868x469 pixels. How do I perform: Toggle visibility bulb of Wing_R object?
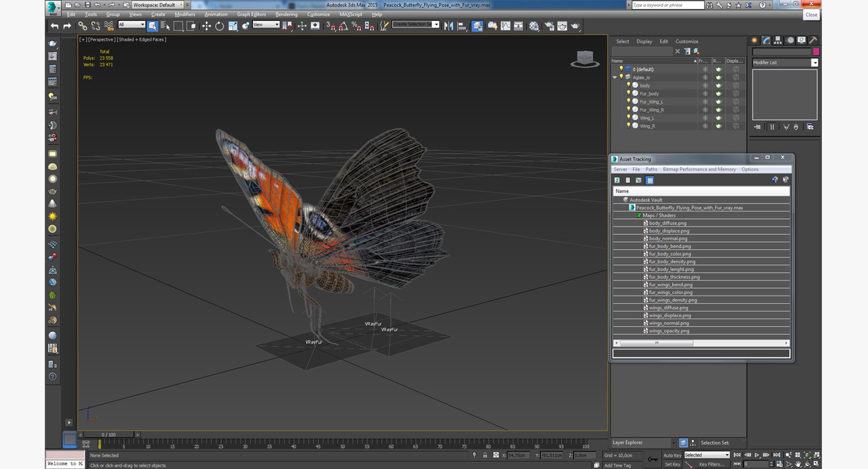coord(628,126)
